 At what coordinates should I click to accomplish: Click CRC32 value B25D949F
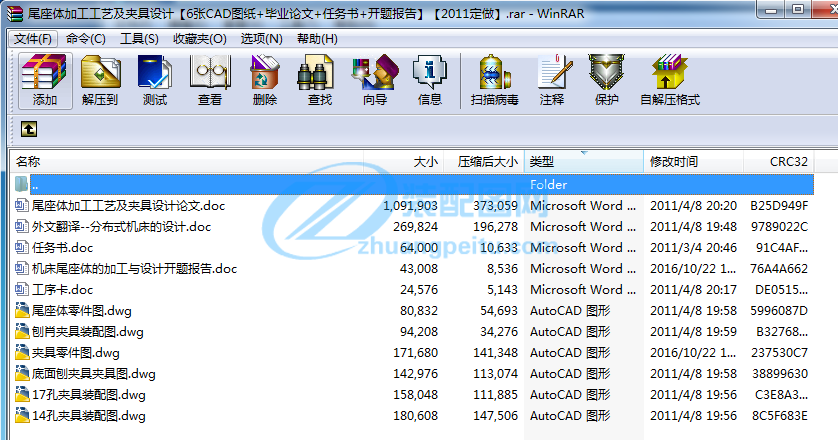point(779,205)
